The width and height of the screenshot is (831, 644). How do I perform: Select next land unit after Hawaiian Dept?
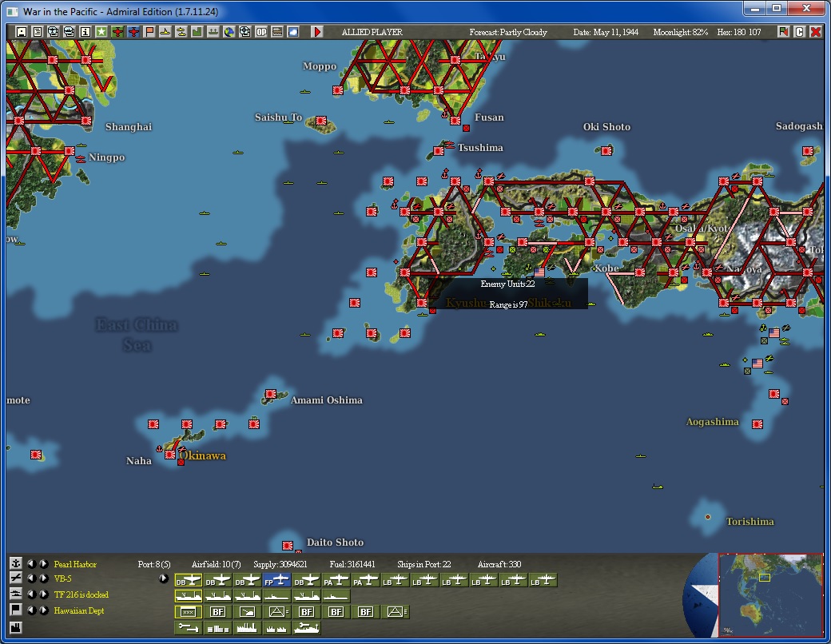point(44,610)
